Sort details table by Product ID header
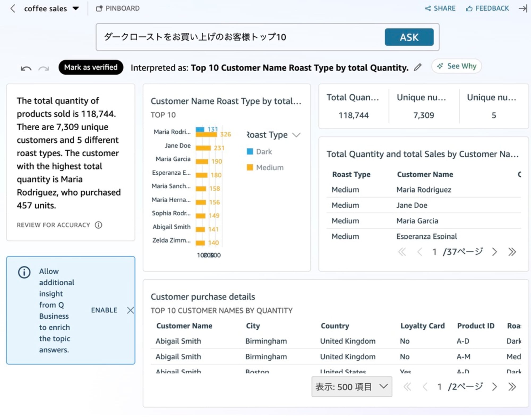The width and height of the screenshot is (531, 420). (476, 326)
